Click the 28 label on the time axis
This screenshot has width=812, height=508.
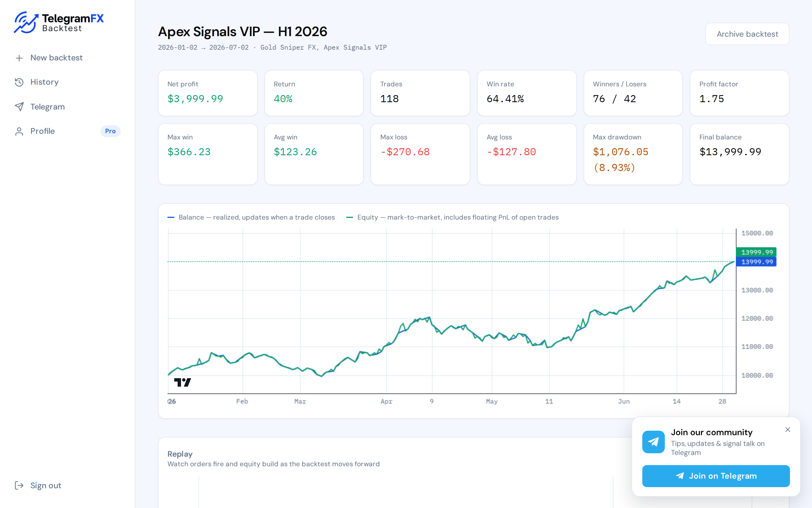pos(722,401)
